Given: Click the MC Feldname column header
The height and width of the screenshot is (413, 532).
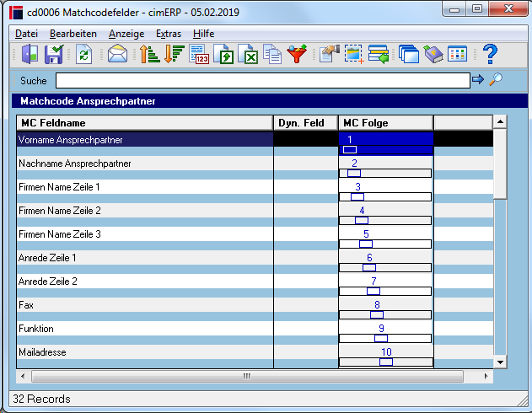Looking at the screenshot, I should click(x=145, y=123).
